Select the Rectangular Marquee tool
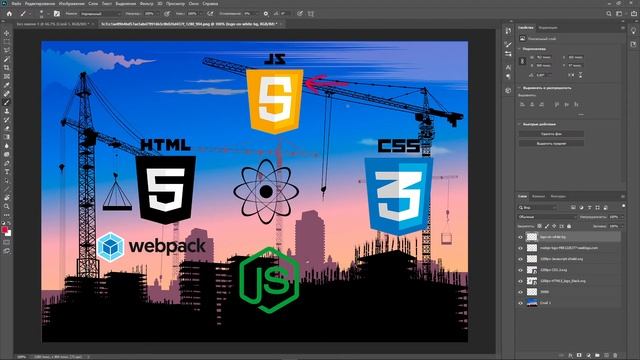The height and width of the screenshot is (360, 640). click(7, 42)
